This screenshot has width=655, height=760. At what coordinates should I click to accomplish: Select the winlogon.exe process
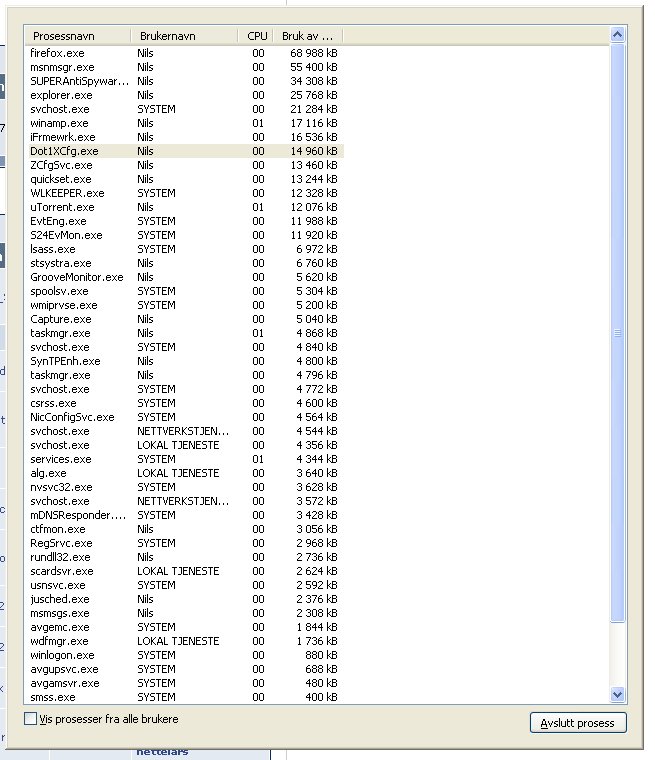tap(184, 655)
